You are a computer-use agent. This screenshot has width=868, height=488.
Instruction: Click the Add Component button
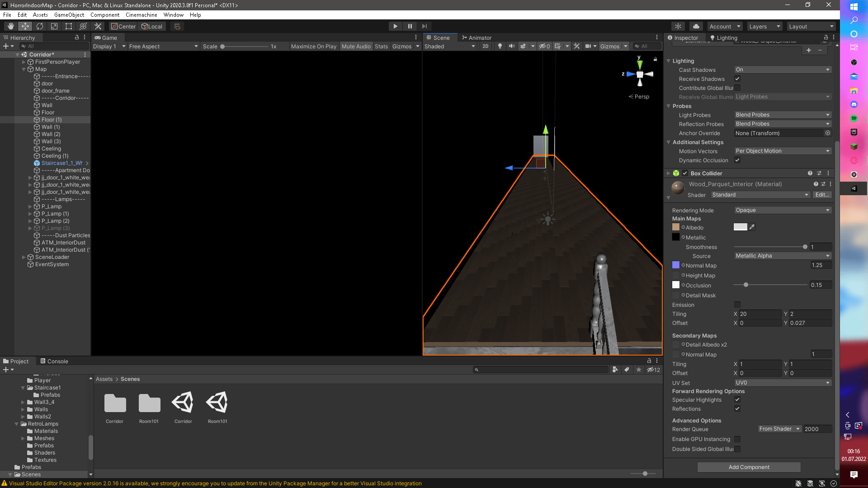(749, 467)
